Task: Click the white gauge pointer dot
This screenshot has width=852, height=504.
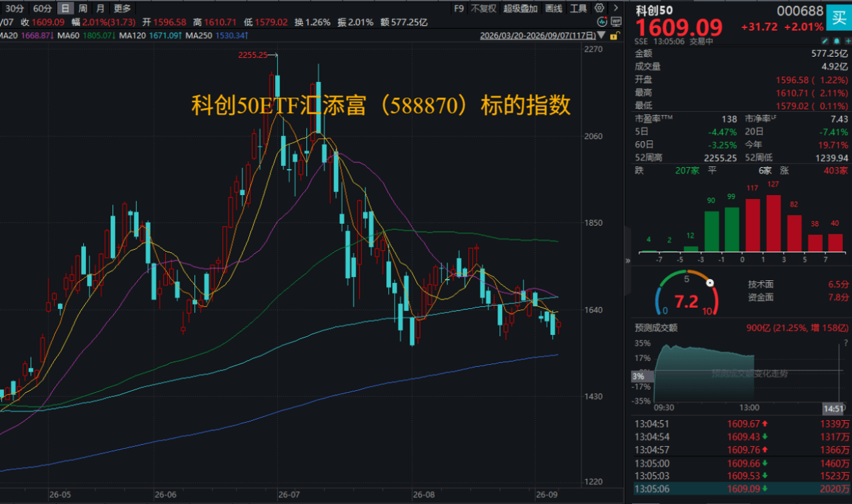Action: click(x=710, y=283)
